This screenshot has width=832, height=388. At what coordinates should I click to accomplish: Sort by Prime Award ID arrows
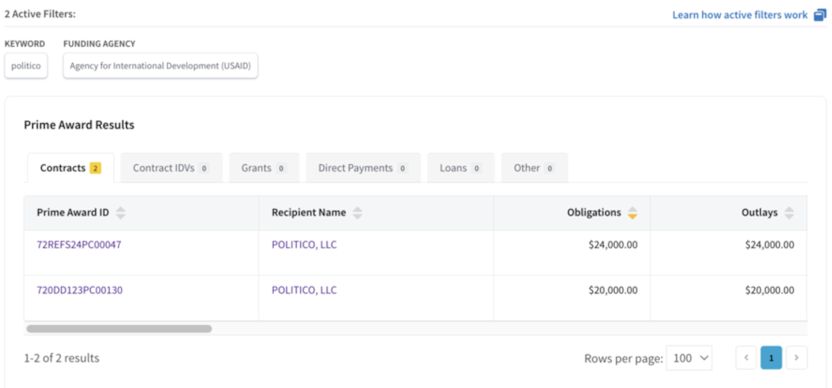121,213
